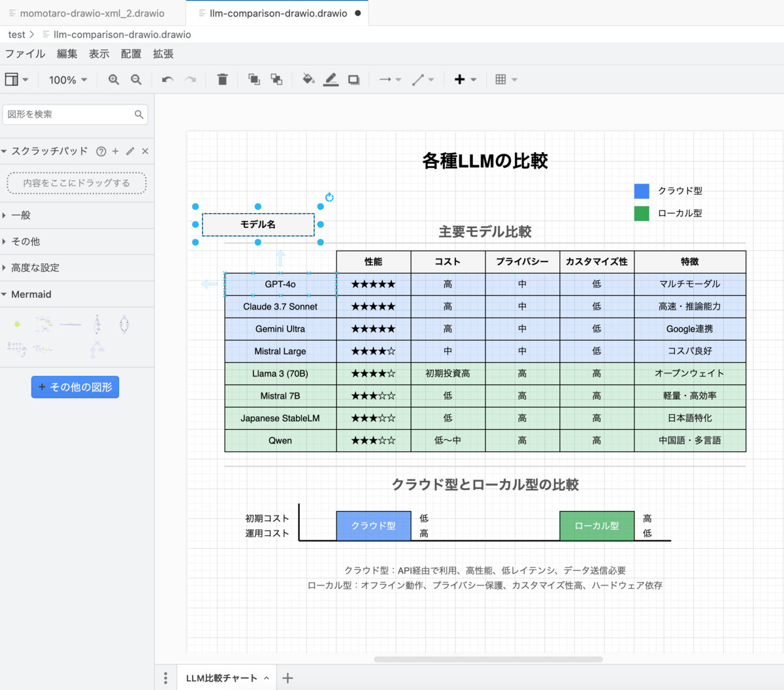Click the search magnifier in shape search

pyautogui.click(x=139, y=114)
